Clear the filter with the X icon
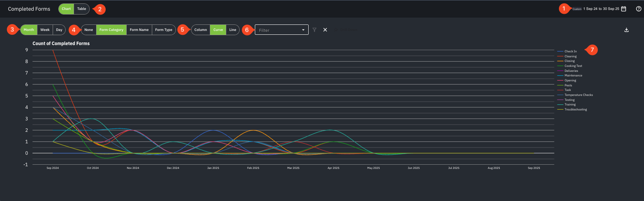 pos(325,30)
